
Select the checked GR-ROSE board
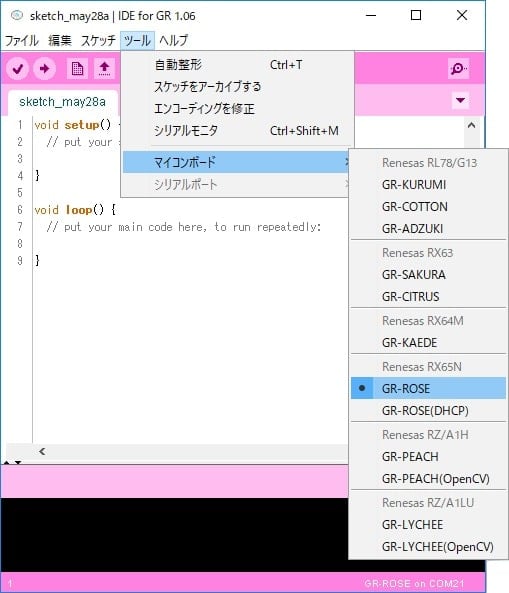coord(428,388)
